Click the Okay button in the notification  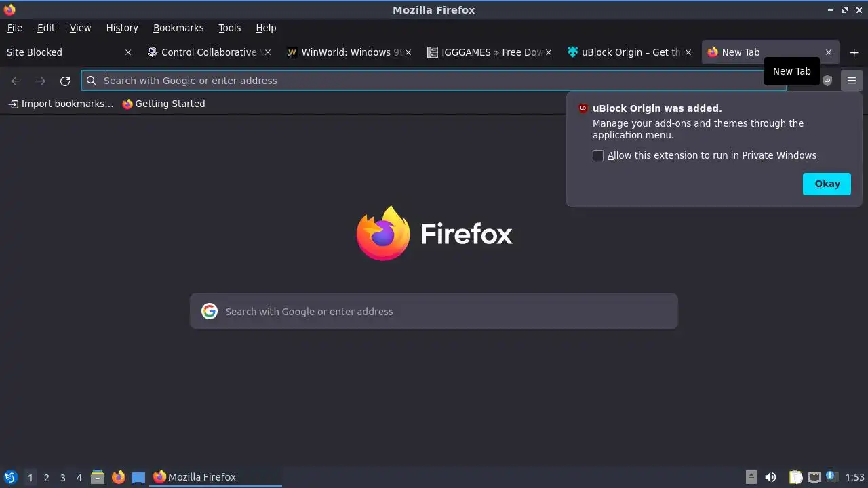827,184
